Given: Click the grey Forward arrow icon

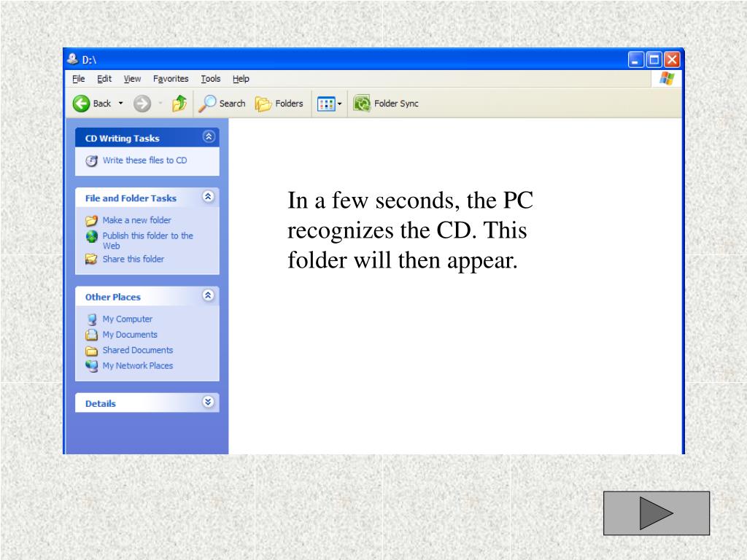Looking at the screenshot, I should point(142,104).
